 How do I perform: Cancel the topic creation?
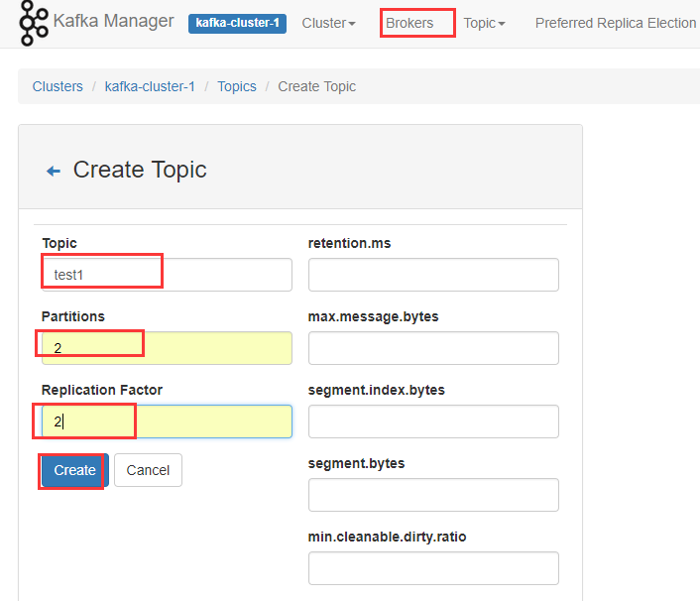[148, 470]
